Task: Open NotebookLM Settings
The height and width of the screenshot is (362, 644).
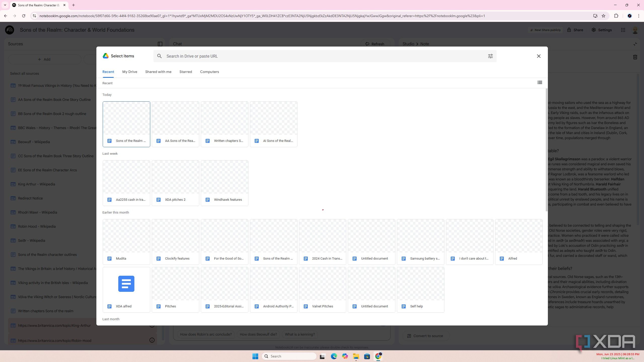Action: [x=601, y=30]
